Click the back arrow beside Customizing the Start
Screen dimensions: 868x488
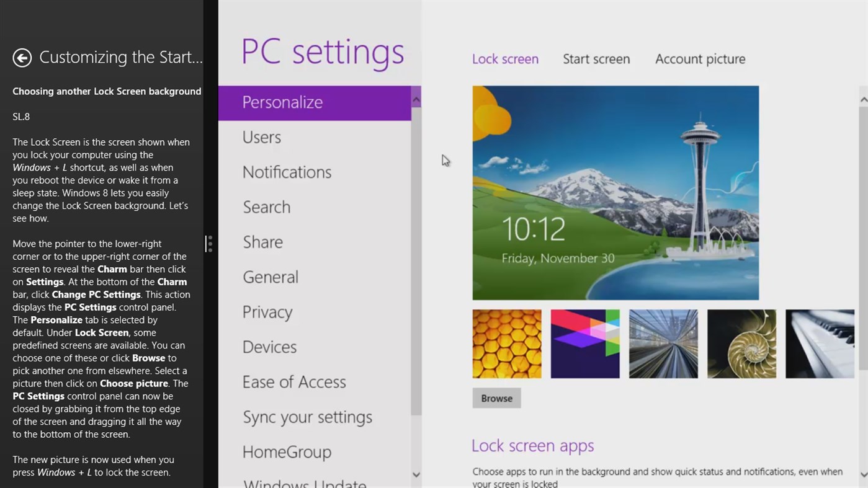click(x=22, y=58)
